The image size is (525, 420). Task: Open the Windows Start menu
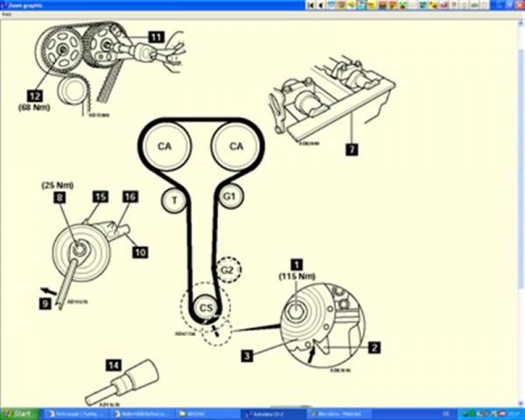pyautogui.click(x=17, y=413)
